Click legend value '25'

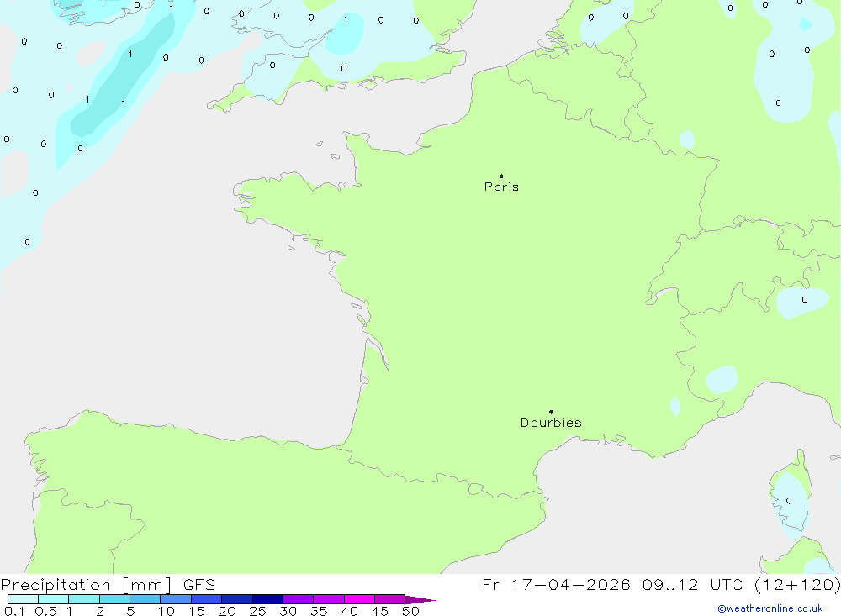point(258,611)
